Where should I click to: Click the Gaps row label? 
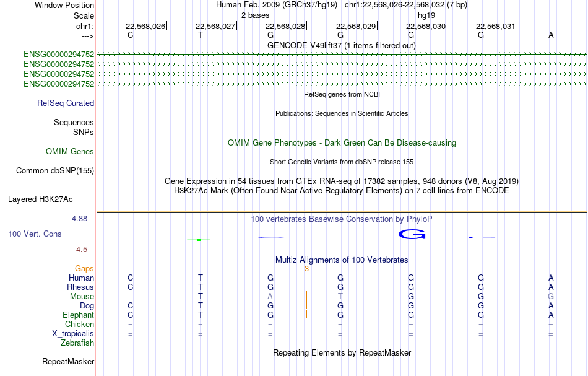click(x=84, y=268)
